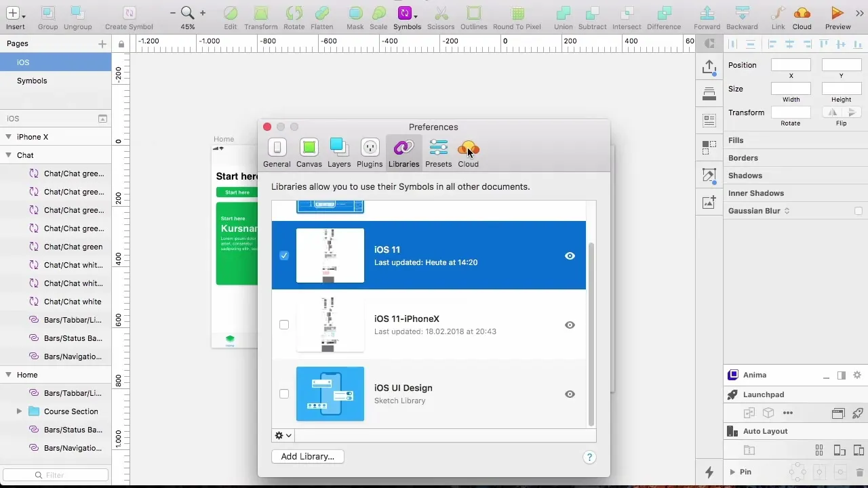Toggle the Gaussian Blur checkbox
Image resolution: width=868 pixels, height=488 pixels.
point(859,211)
